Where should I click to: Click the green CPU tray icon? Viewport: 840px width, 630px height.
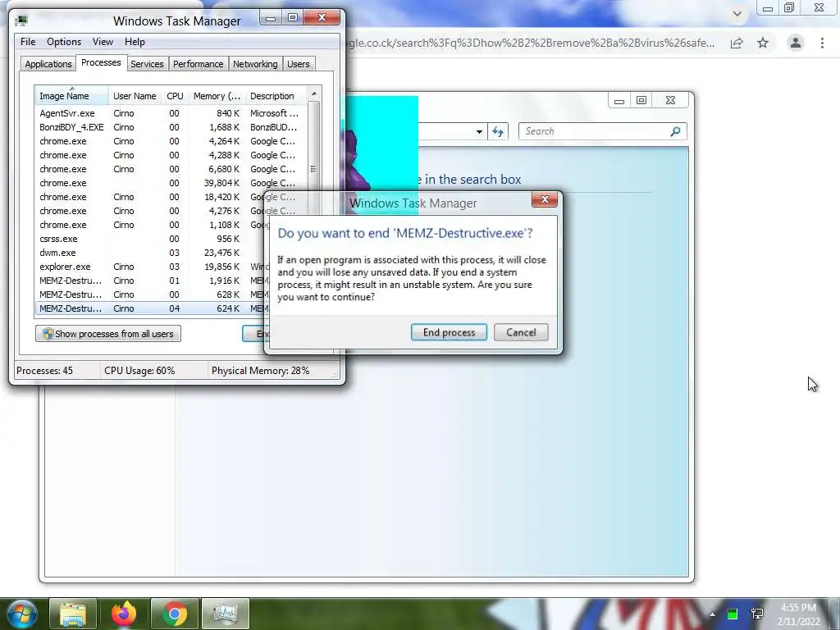[733, 614]
